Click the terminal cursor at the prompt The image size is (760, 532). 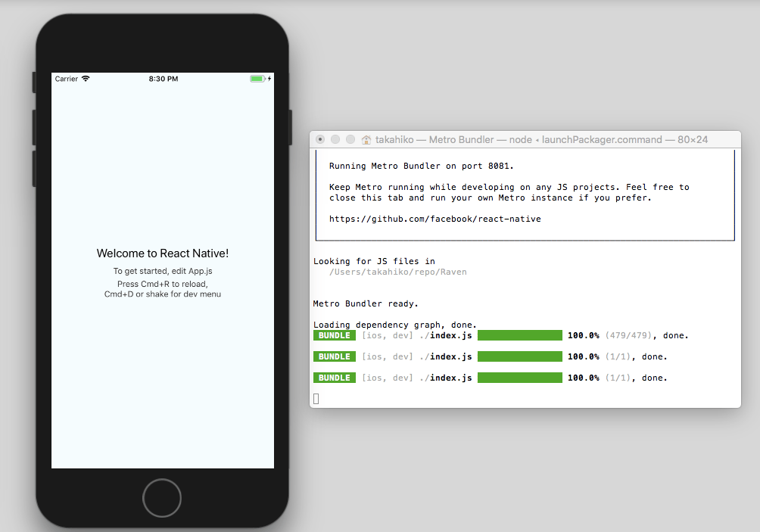pyautogui.click(x=316, y=399)
